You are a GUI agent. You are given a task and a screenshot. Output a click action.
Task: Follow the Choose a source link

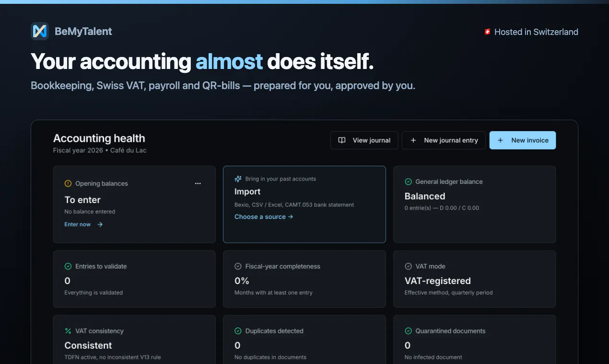point(264,216)
